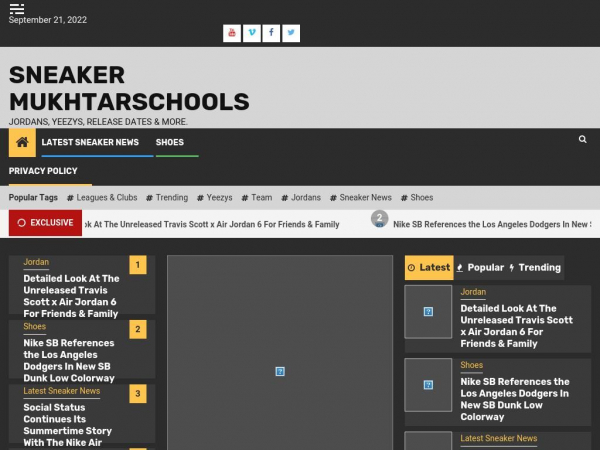
Task: Click the number 2 badge on left list
Action: [x=138, y=329]
